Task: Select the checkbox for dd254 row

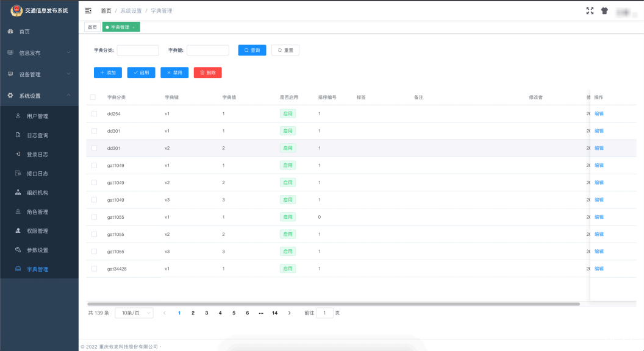Action: coord(94,113)
